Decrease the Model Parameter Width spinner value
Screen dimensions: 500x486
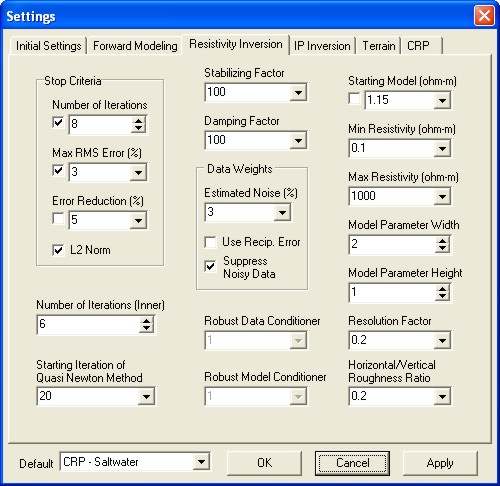click(x=442, y=248)
